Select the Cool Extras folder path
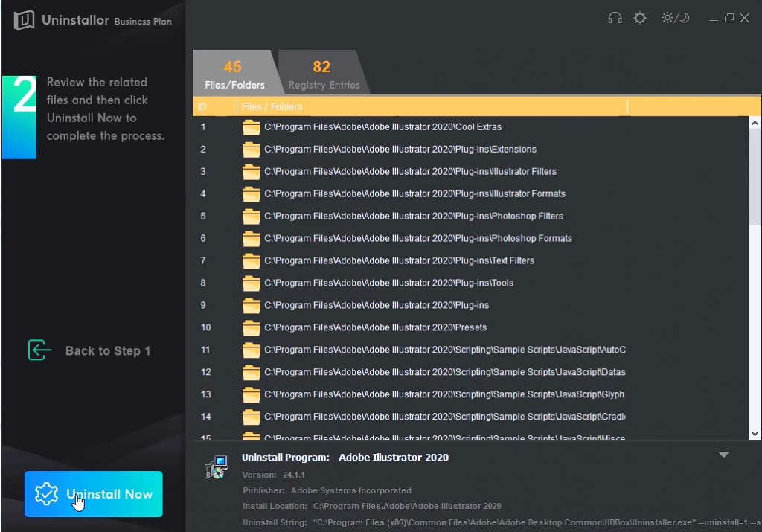762x532 pixels. coord(383,126)
